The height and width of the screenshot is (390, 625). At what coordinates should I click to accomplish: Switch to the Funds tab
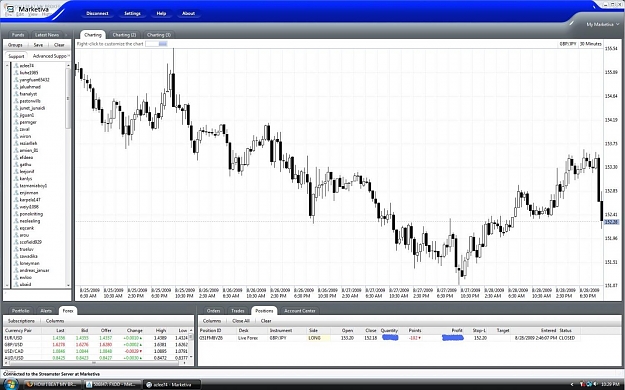(18, 35)
